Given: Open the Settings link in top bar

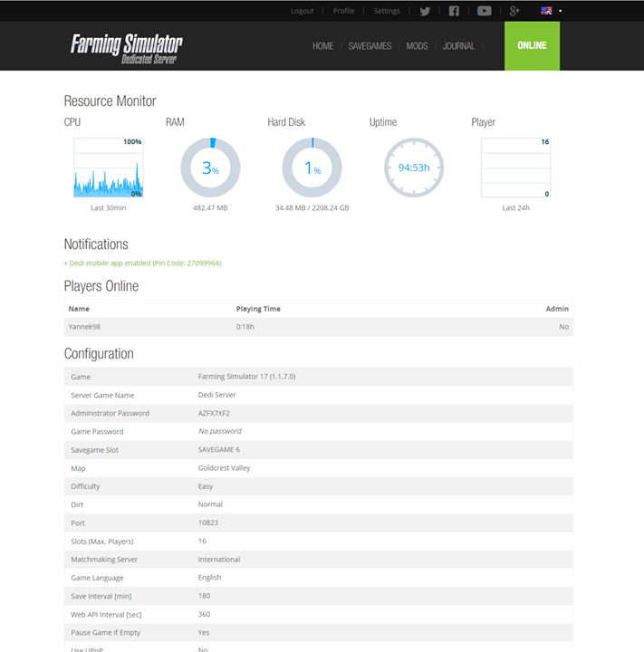Looking at the screenshot, I should [387, 11].
